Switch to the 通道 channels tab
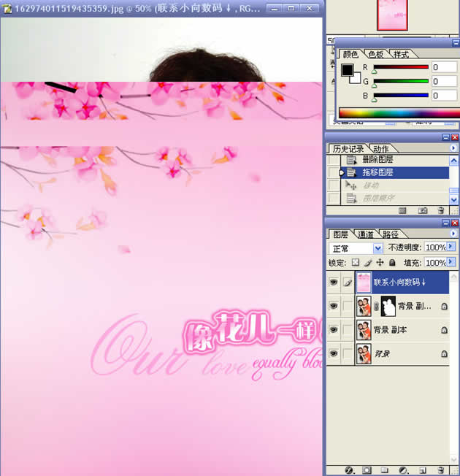 pyautogui.click(x=365, y=234)
